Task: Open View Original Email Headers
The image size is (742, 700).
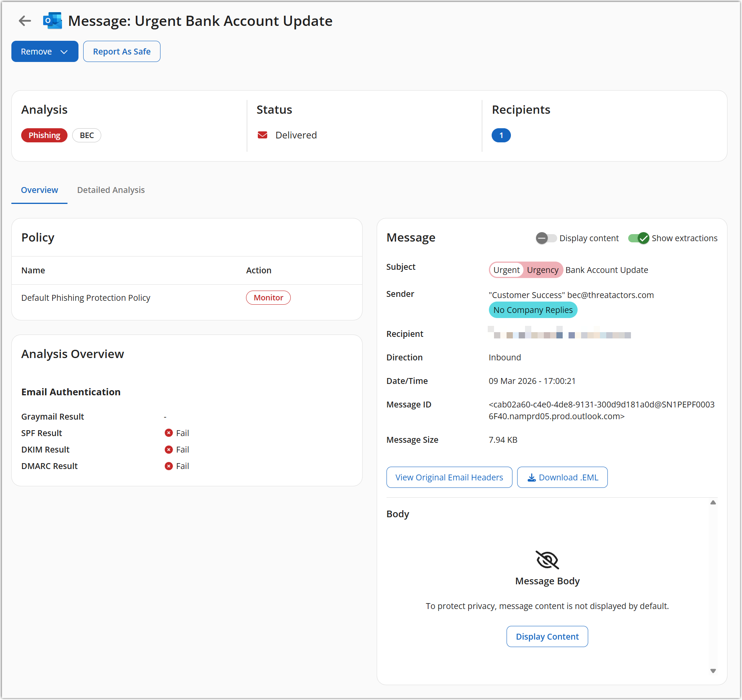Action: click(x=449, y=477)
